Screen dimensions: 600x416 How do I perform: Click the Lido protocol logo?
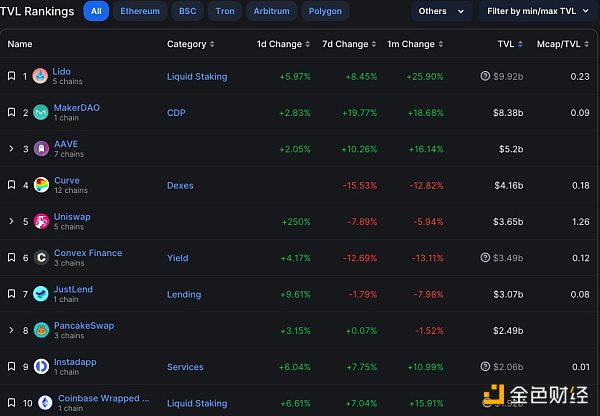pyautogui.click(x=40, y=76)
